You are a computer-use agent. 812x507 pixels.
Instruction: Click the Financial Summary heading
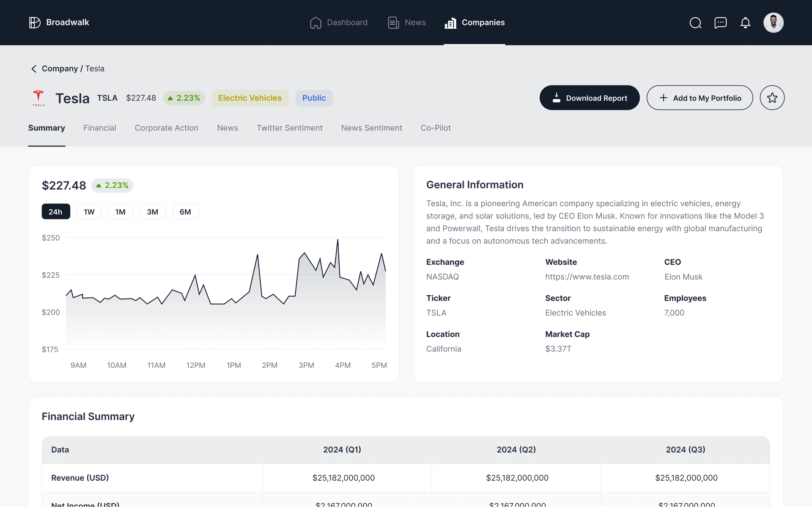(88, 417)
